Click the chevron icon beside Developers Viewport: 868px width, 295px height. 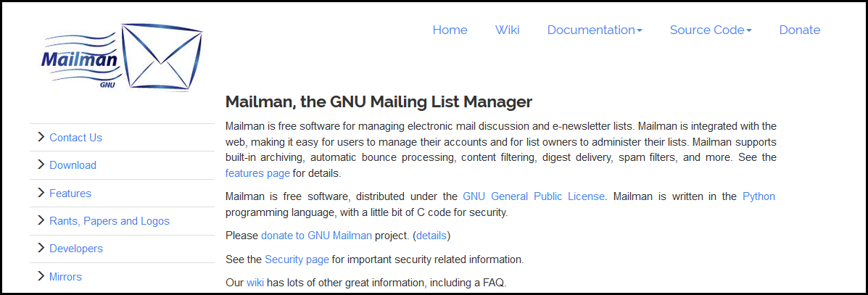pos(41,248)
